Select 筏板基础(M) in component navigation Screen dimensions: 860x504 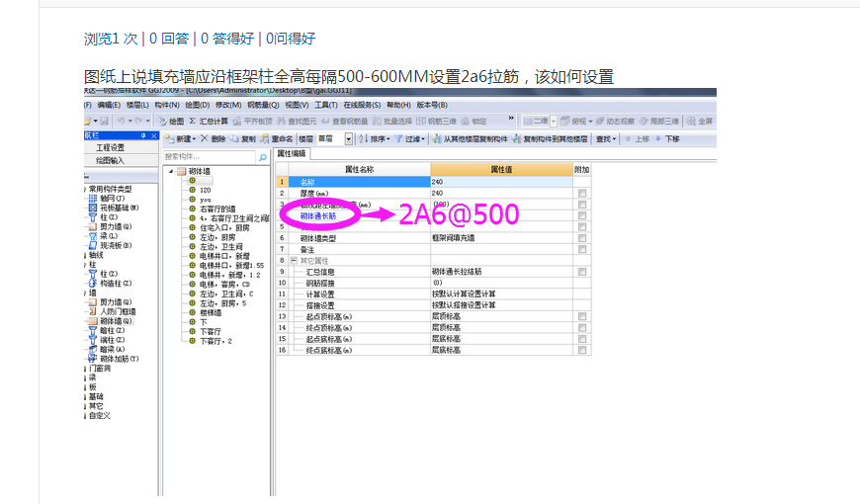pos(114,208)
